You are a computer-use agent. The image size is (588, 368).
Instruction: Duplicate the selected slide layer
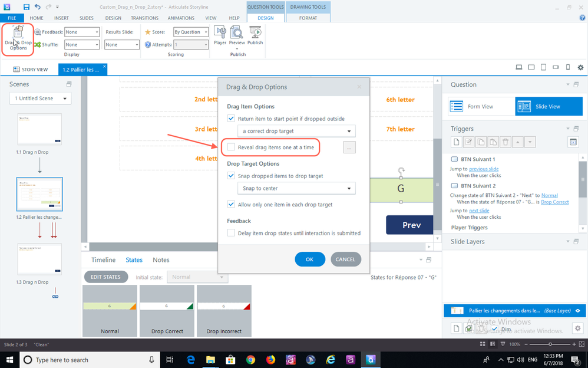pyautogui.click(x=468, y=328)
